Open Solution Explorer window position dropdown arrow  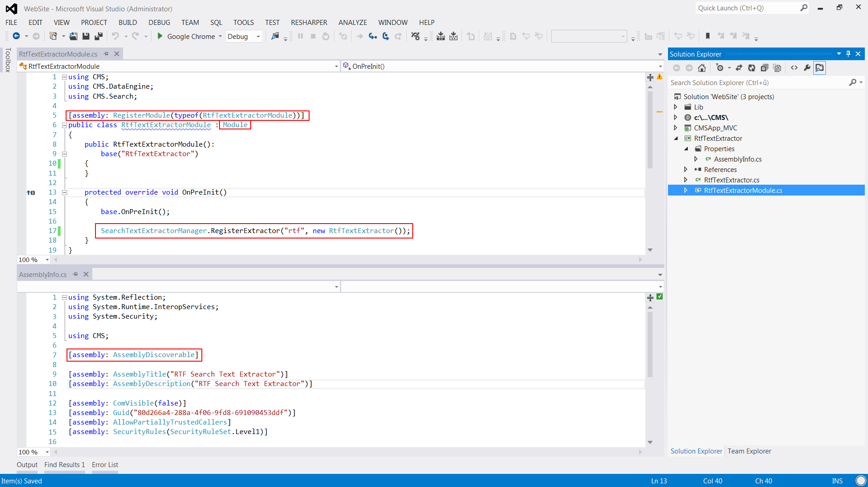839,54
